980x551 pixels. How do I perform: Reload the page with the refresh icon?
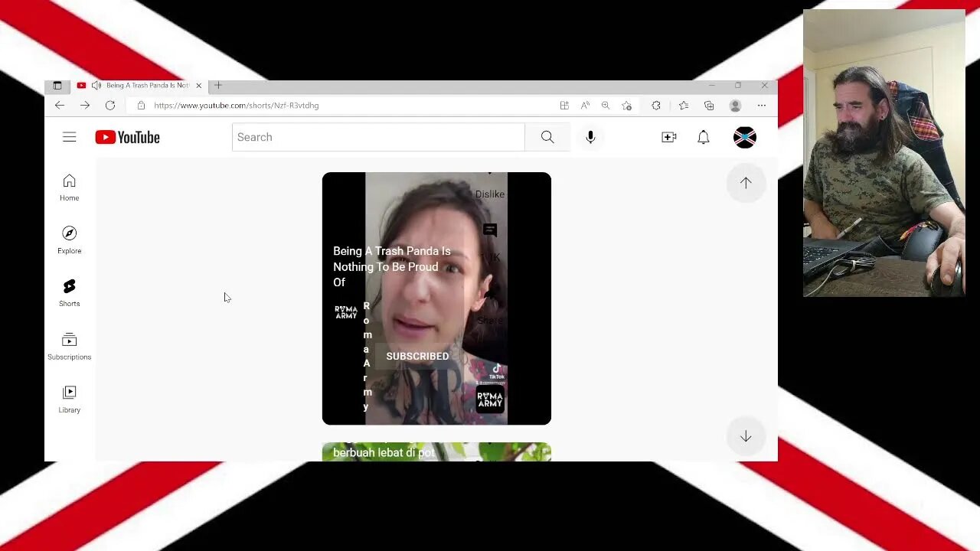(110, 106)
